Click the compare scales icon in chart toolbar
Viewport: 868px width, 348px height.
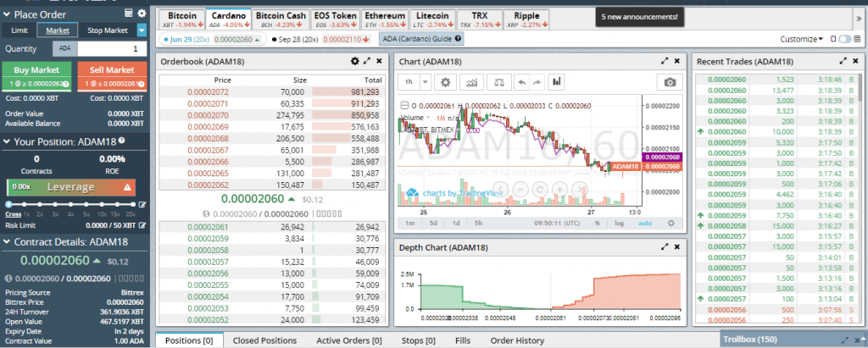498,82
